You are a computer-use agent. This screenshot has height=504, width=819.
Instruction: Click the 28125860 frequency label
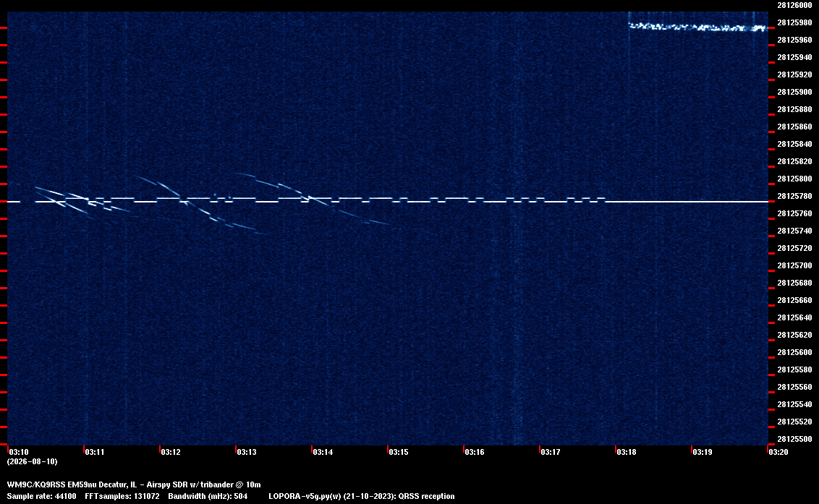(x=794, y=127)
